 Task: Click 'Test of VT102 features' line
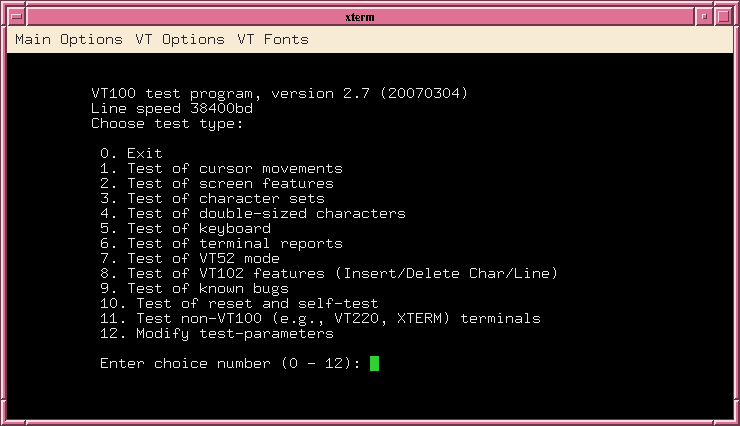[x=329, y=274]
